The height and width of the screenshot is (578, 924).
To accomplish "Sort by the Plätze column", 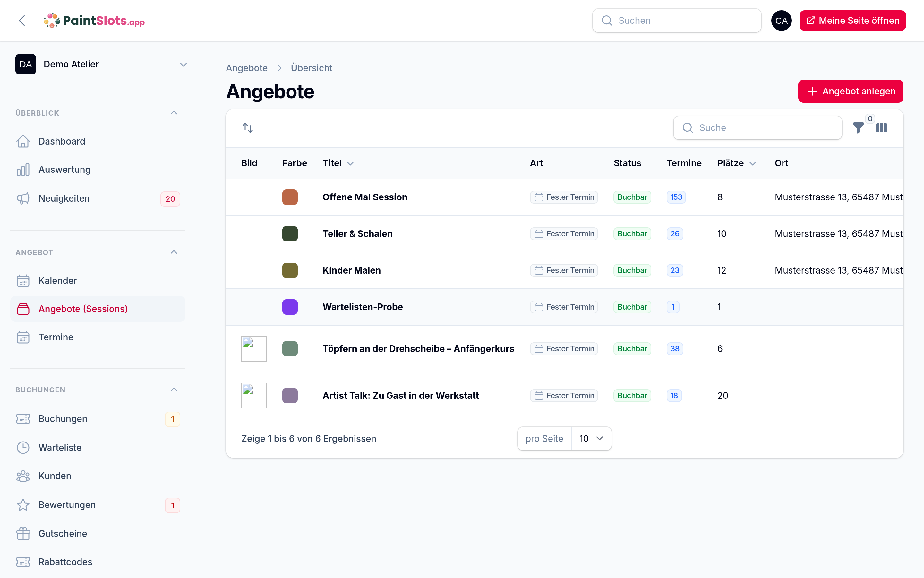I will [x=737, y=163].
